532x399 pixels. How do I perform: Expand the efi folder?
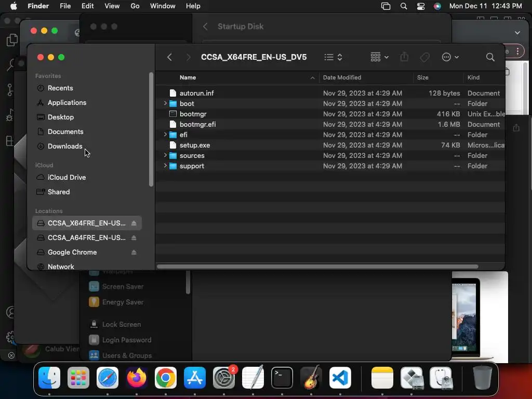pyautogui.click(x=165, y=135)
